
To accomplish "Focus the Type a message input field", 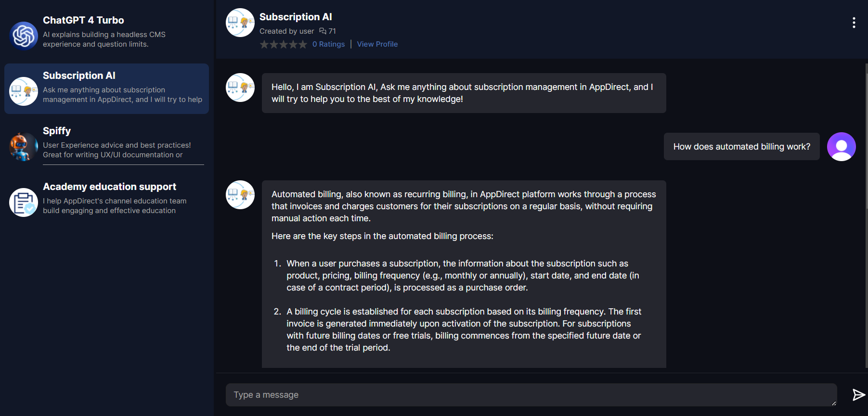I will (531, 395).
